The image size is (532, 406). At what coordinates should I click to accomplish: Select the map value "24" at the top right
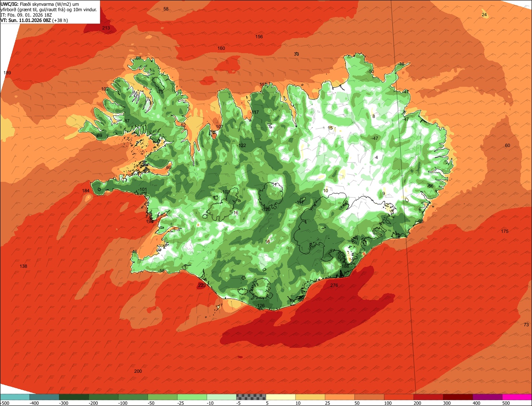point(484,15)
